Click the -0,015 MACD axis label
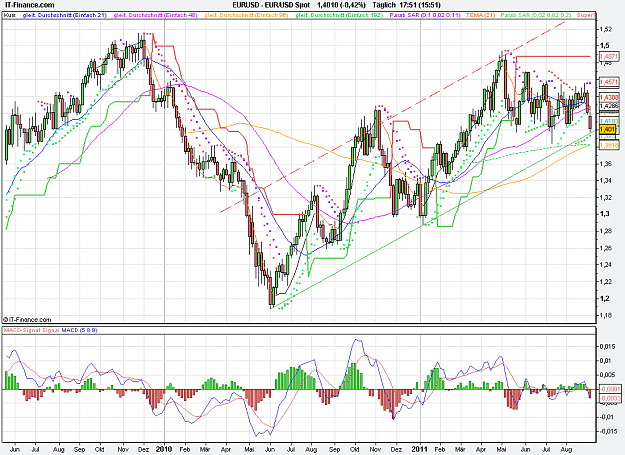 (x=607, y=431)
